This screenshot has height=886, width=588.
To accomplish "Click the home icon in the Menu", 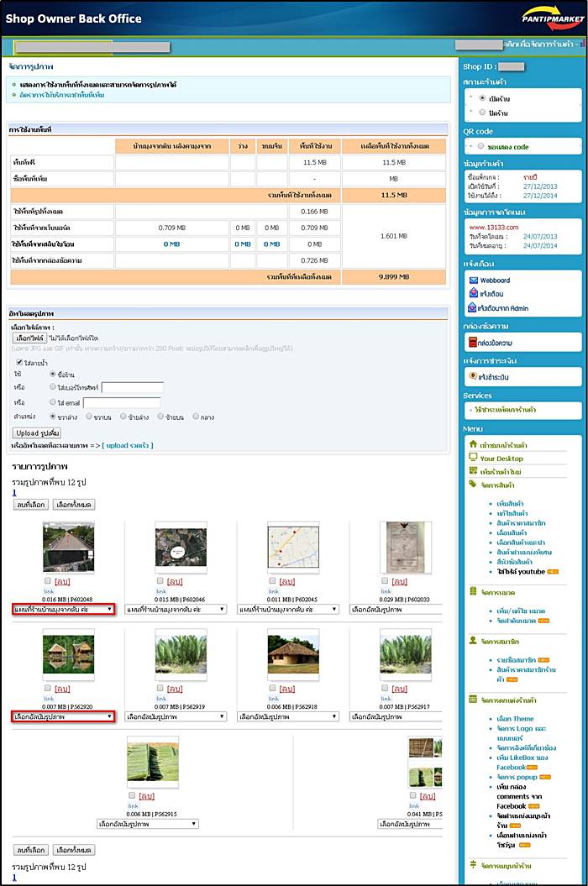I will click(474, 444).
